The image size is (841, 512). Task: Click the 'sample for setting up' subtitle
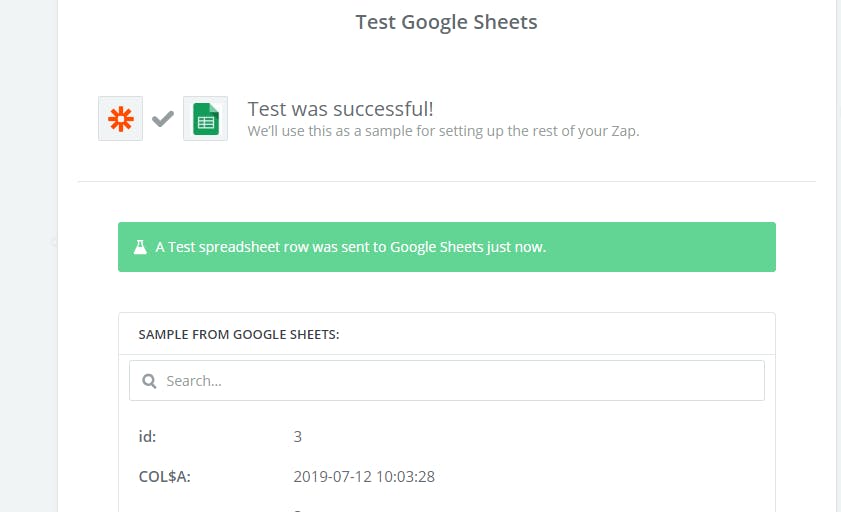(x=443, y=131)
